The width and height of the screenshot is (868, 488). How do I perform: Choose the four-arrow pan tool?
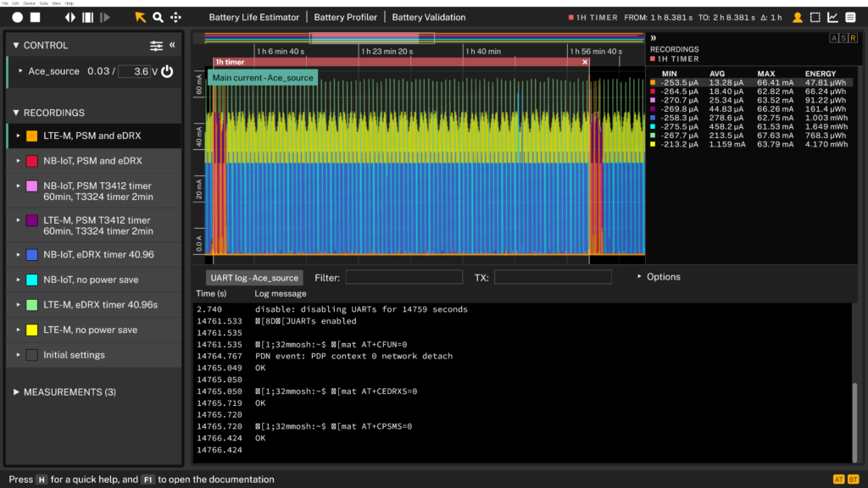tap(175, 17)
